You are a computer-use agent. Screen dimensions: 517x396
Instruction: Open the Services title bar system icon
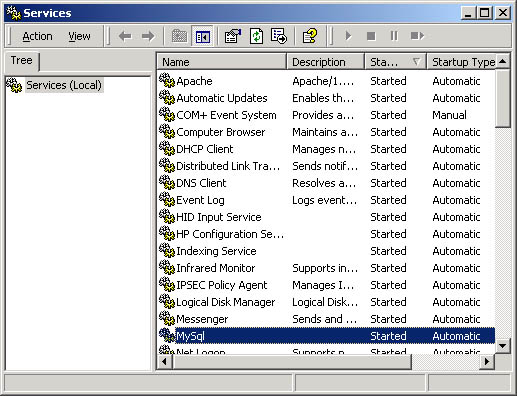coord(14,13)
